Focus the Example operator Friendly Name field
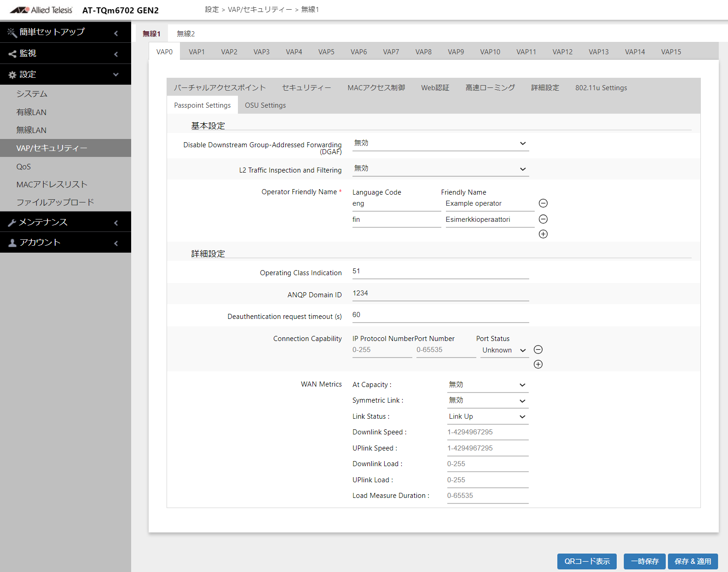 tap(490, 204)
